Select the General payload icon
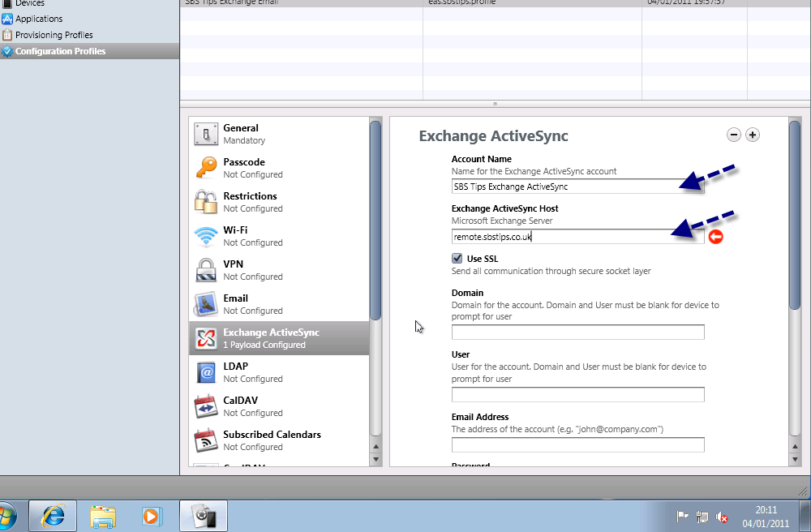The height and width of the screenshot is (532, 811). click(x=206, y=134)
